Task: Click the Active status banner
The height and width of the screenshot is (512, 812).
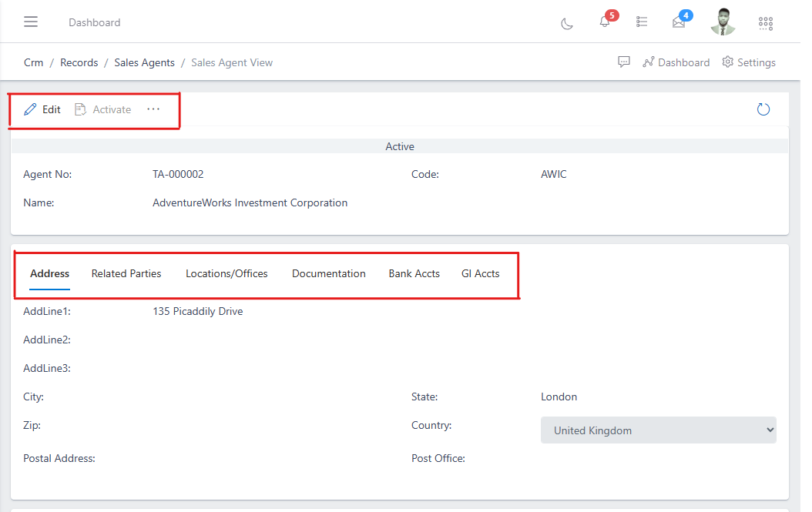Action: [400, 146]
